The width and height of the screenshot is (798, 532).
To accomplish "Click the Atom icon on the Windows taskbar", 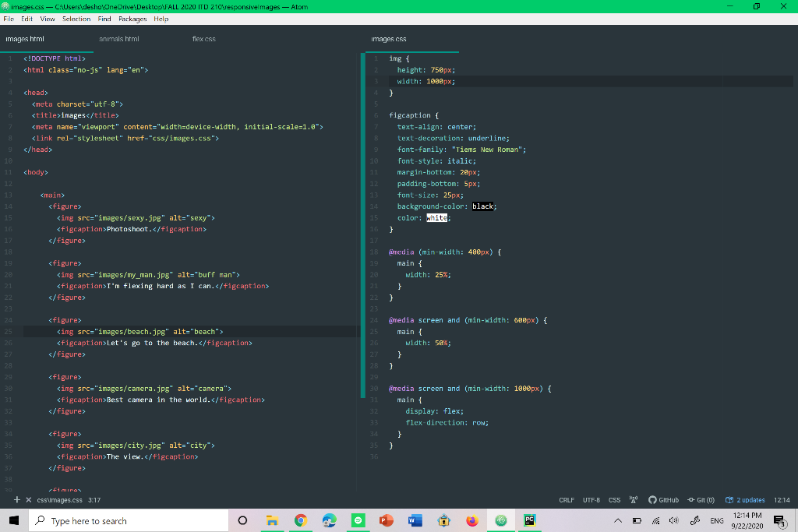I will [501, 520].
